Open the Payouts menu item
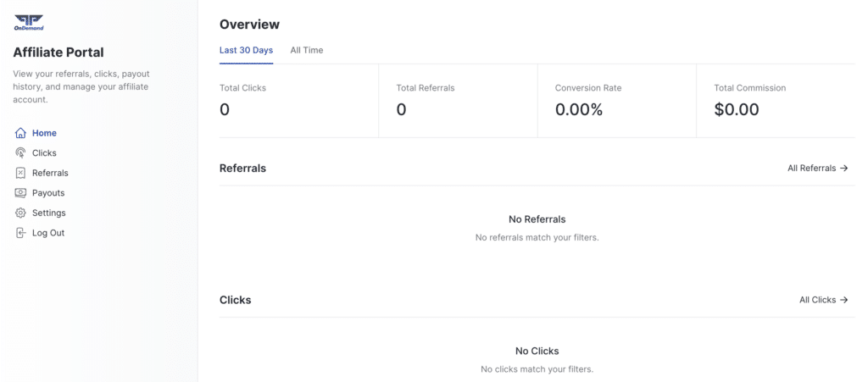868x382 pixels. point(48,193)
